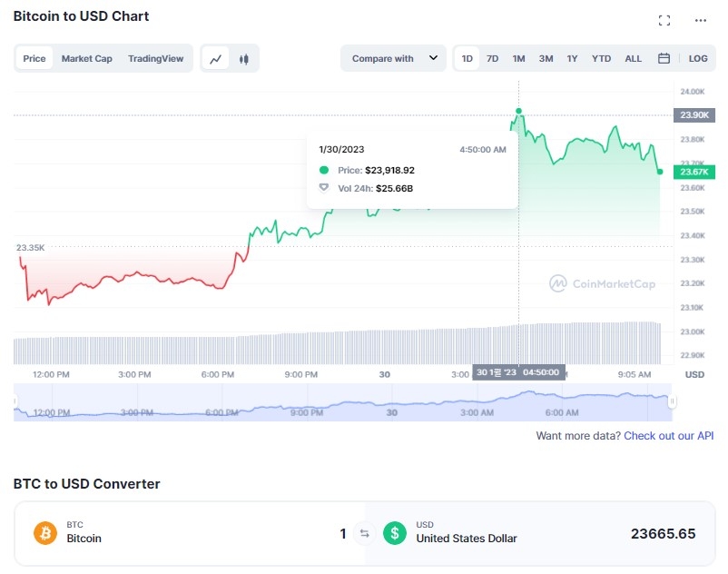Open the TradingView tab
The height and width of the screenshot is (574, 728).
pyautogui.click(x=155, y=59)
